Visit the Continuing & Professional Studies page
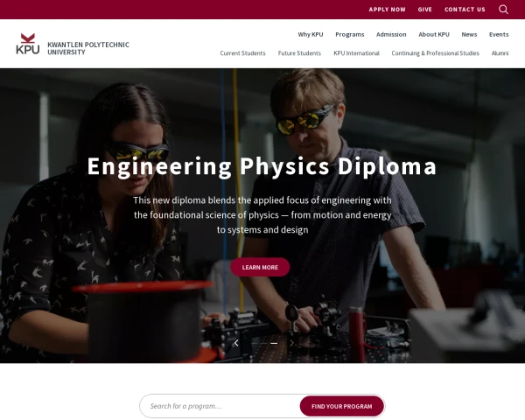This screenshot has height=420, width=525. pos(435,53)
